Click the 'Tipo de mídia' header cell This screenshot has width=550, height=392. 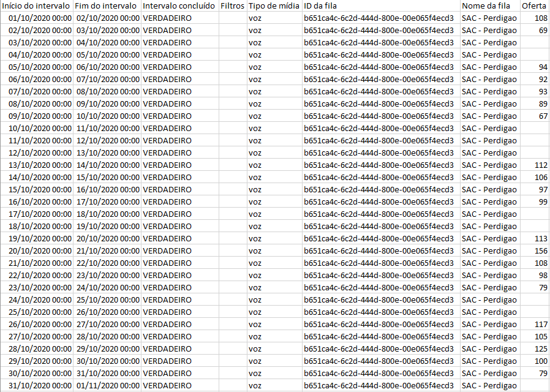tap(274, 6)
